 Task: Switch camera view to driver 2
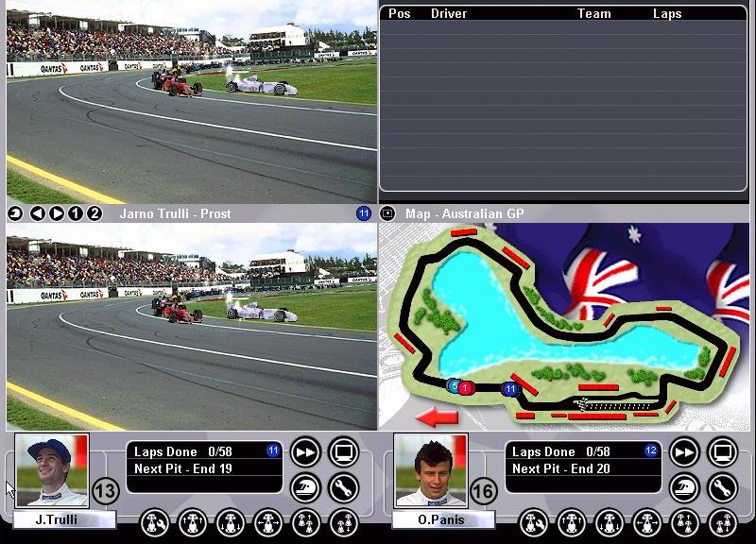pyautogui.click(x=94, y=213)
